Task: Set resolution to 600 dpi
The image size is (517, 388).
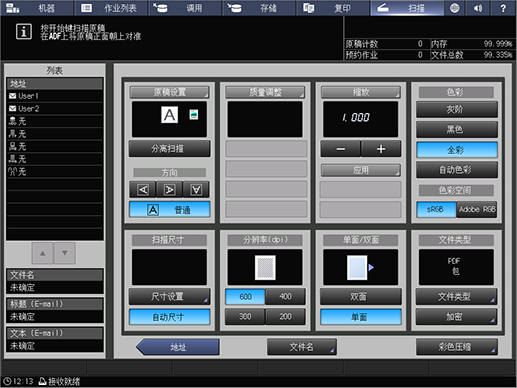Action: click(x=245, y=297)
